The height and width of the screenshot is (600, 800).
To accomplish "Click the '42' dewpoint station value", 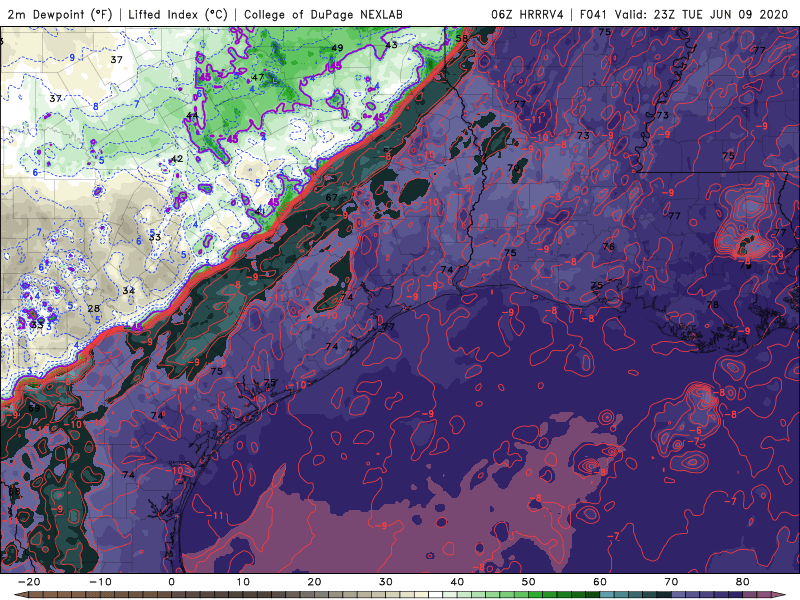I will coord(177,159).
